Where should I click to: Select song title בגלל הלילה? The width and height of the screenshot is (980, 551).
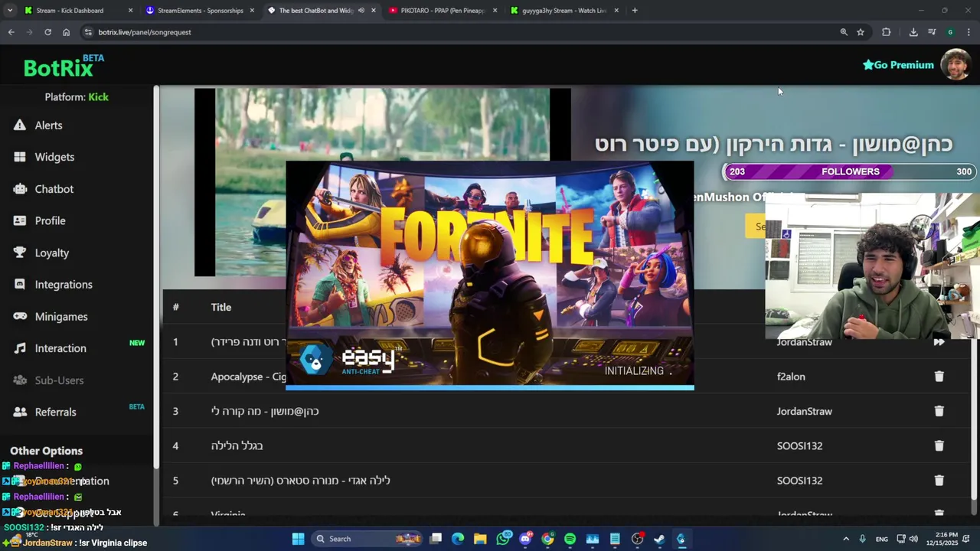tap(237, 445)
